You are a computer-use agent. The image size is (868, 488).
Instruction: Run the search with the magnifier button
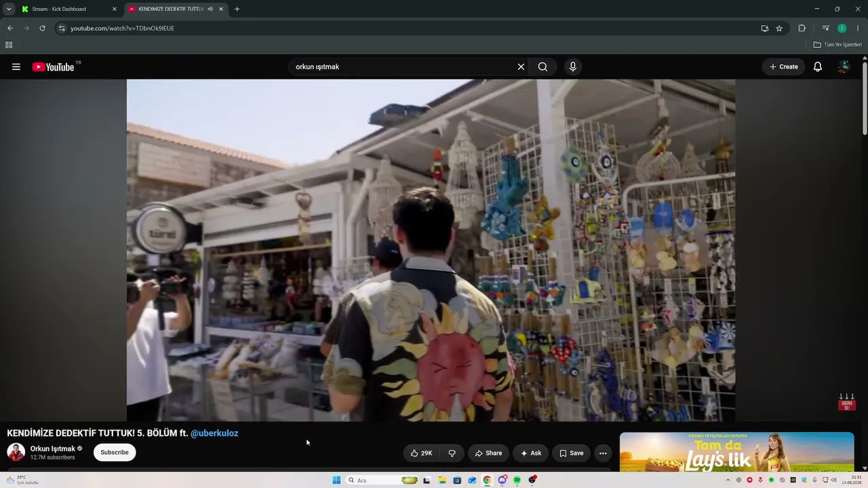542,66
